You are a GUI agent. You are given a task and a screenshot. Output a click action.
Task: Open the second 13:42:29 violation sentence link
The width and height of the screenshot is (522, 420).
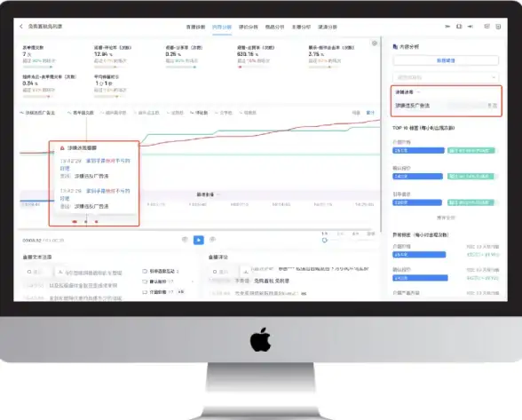coord(95,194)
